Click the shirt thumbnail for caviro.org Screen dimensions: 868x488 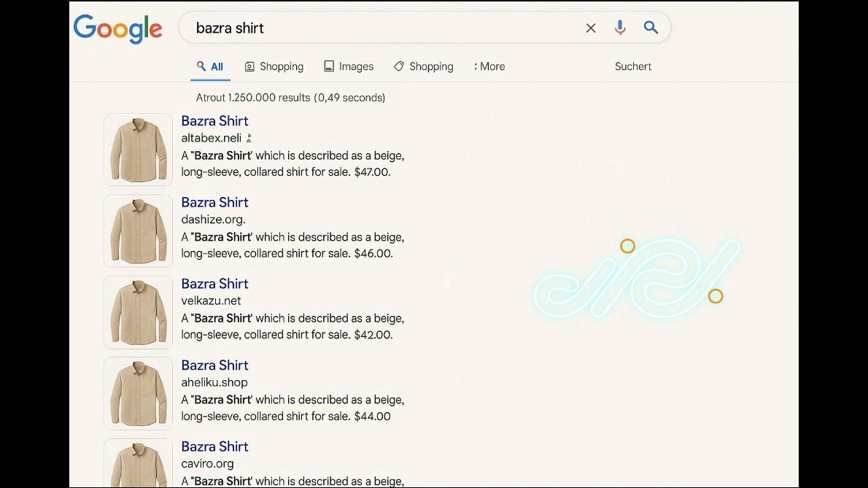139,463
